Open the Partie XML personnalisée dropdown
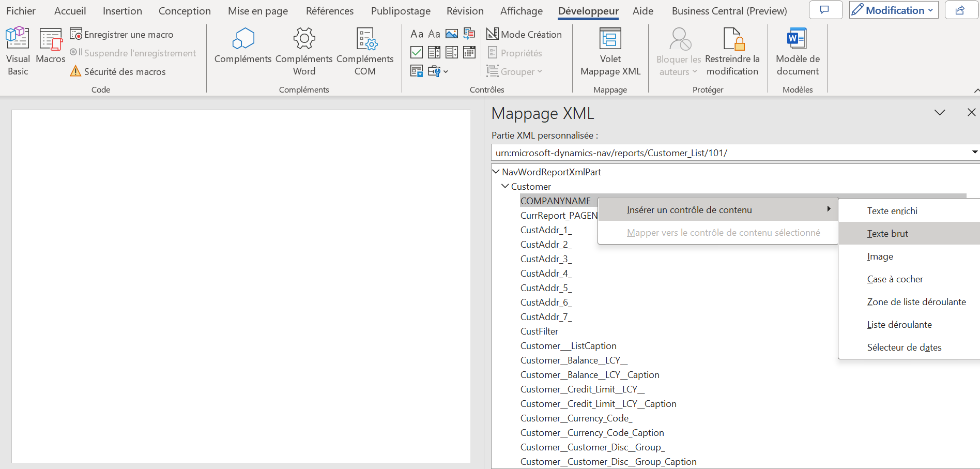 pyautogui.click(x=974, y=153)
